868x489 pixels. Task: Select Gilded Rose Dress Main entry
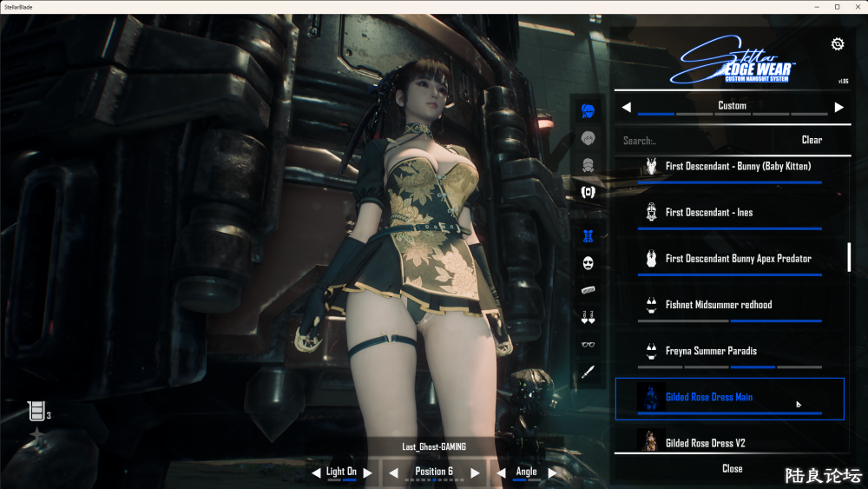tap(730, 399)
